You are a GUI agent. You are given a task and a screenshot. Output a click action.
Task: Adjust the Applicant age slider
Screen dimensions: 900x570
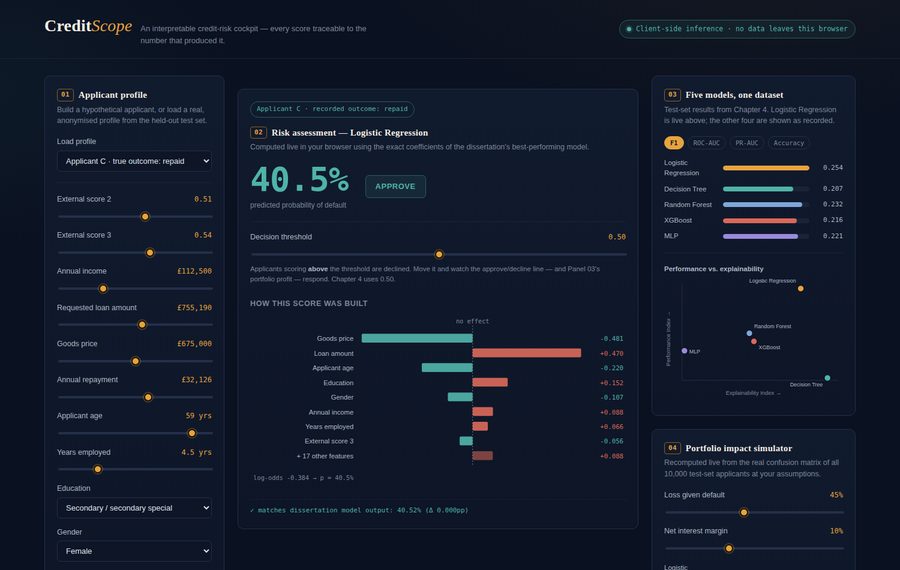[135, 433]
